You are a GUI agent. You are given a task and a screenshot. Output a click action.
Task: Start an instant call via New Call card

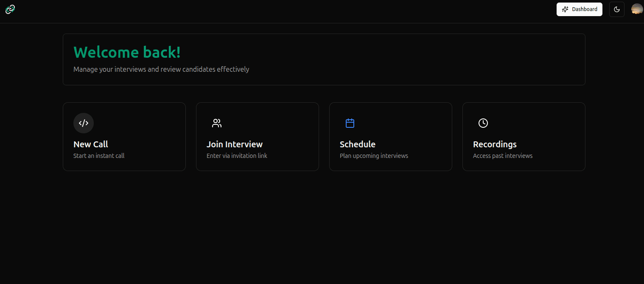(124, 136)
